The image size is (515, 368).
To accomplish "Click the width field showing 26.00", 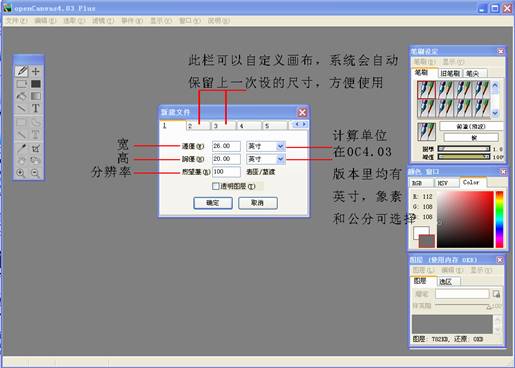I will 226,146.
